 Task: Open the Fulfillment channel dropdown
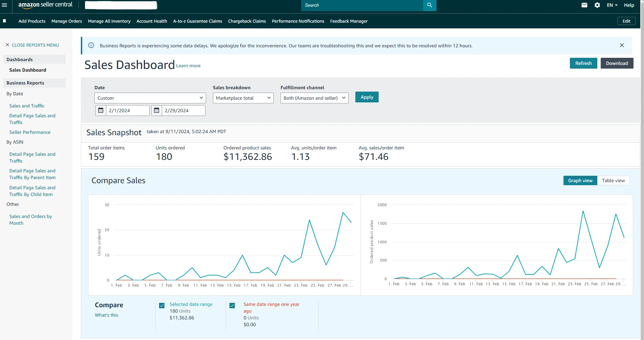pyautogui.click(x=314, y=98)
